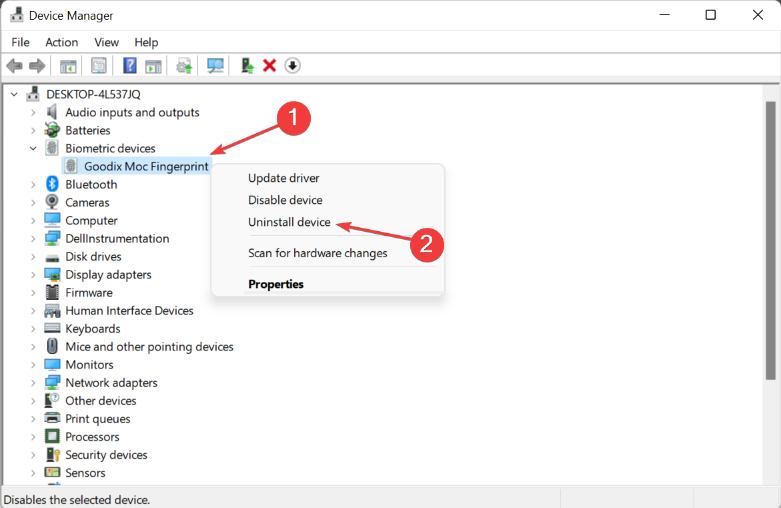The width and height of the screenshot is (781, 508).
Task: Expand the Network adapters chevron
Action: (33, 383)
